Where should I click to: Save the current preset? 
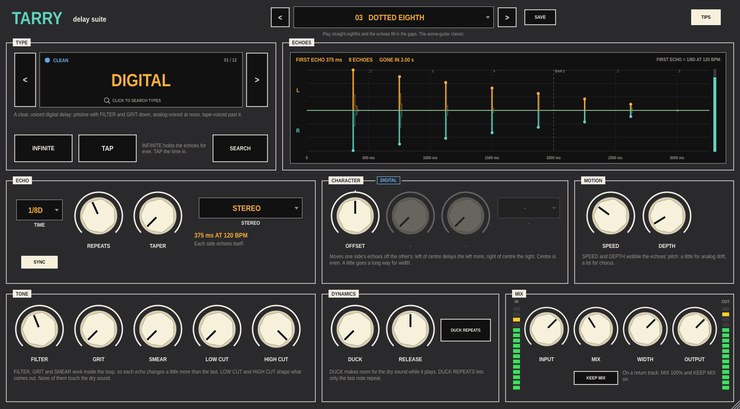(540, 17)
